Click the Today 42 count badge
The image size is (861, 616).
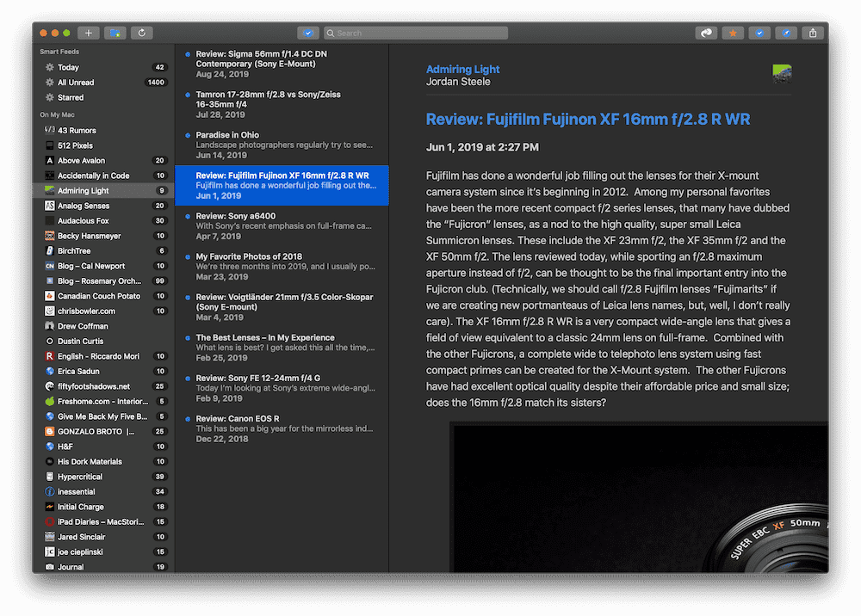159,67
